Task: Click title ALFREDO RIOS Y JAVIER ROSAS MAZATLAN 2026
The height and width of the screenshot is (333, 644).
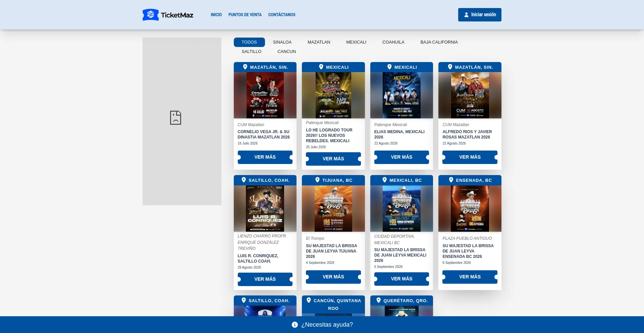Action: pyautogui.click(x=467, y=134)
